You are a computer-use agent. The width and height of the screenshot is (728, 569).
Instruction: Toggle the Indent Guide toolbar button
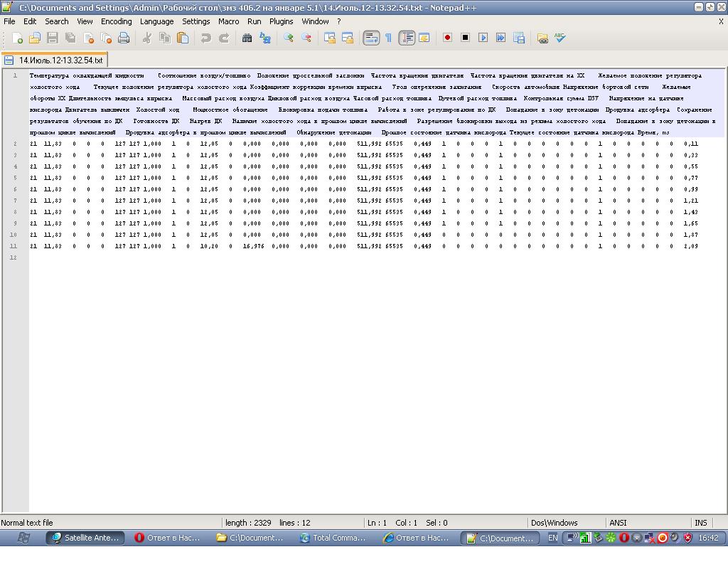pyautogui.click(x=407, y=38)
